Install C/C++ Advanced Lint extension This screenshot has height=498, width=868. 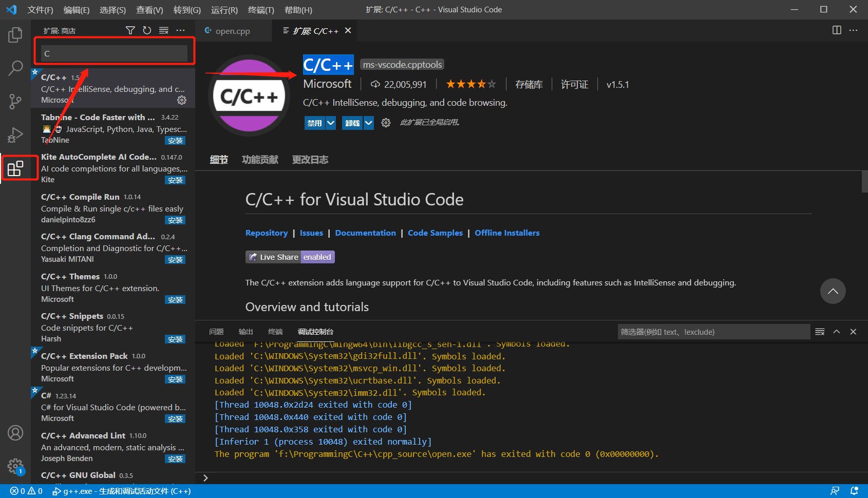175,459
